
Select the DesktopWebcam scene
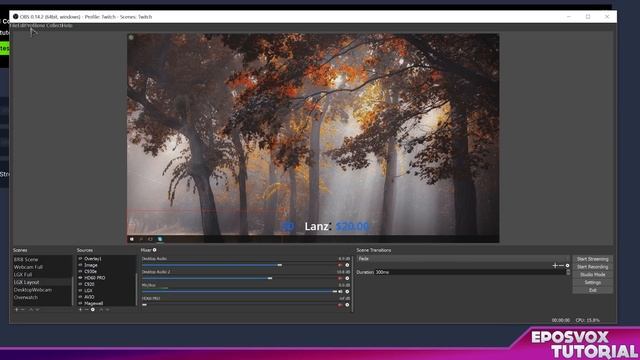tap(33, 290)
